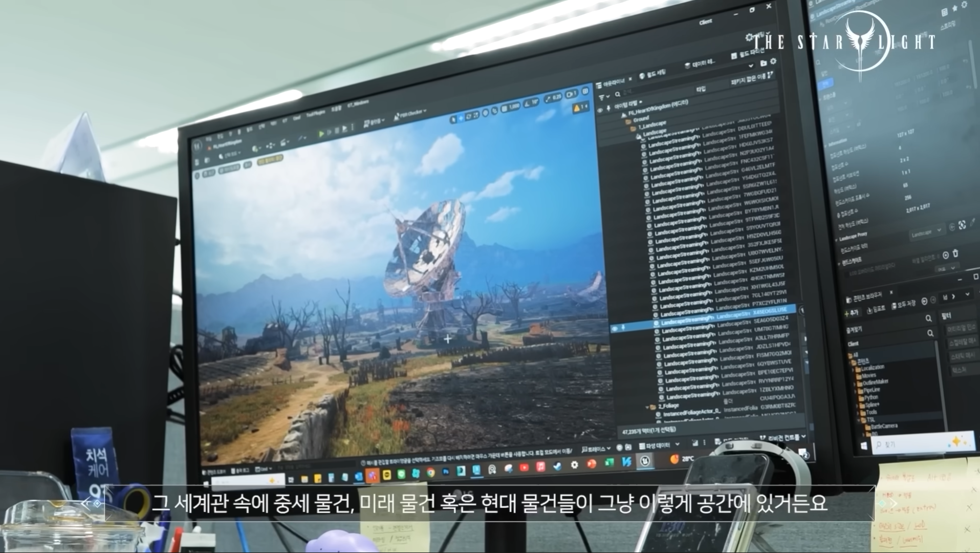Activate the rotate gizmo tool
980x553 pixels.
pos(468,117)
